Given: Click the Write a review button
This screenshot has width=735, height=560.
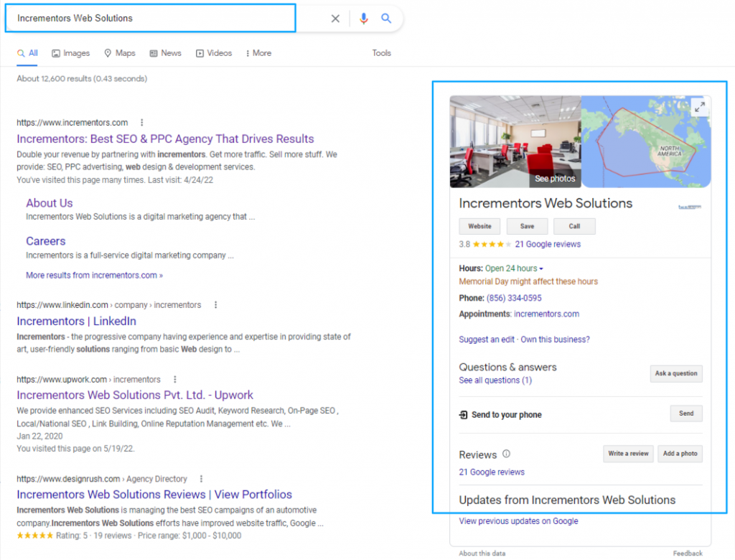Looking at the screenshot, I should click(x=627, y=454).
